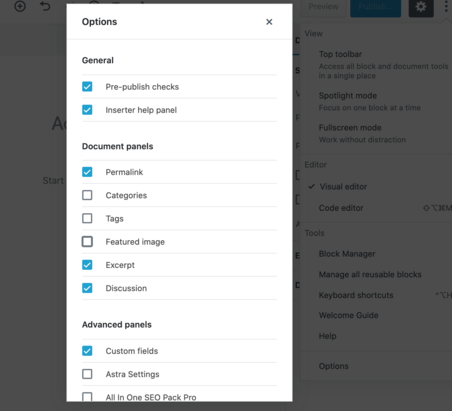Check the Tags panel checkbox
This screenshot has width=452, height=411.
tap(87, 218)
